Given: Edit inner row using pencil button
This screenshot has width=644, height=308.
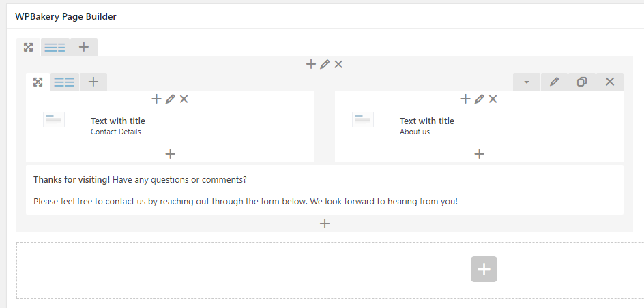Looking at the screenshot, I should [554, 82].
